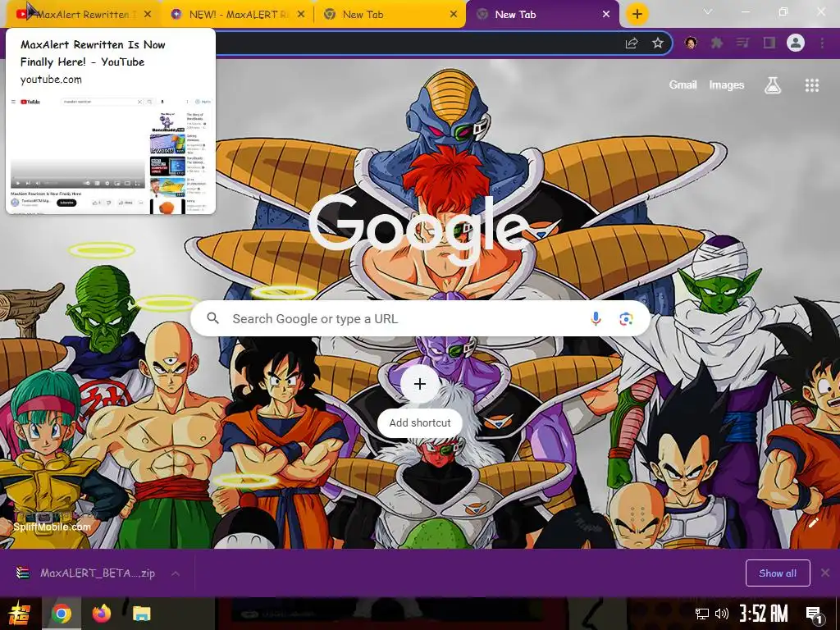Click the YouTube tab hover preview thumbnail
This screenshot has width=840, height=630.
click(x=111, y=154)
